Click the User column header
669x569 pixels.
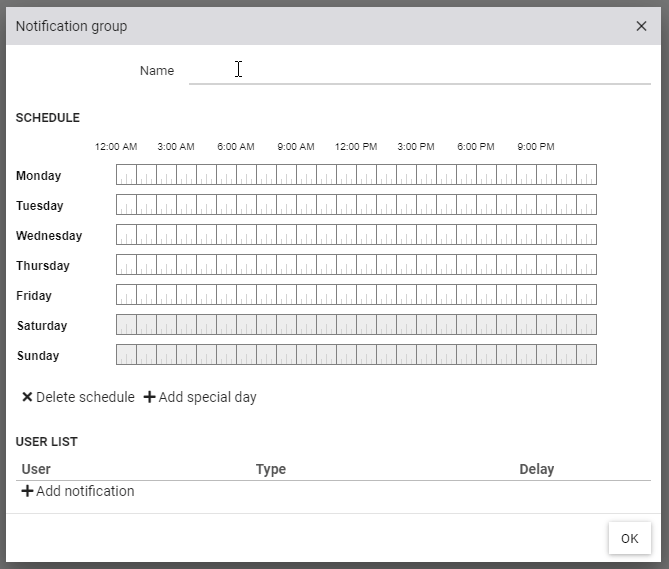pyautogui.click(x=36, y=469)
